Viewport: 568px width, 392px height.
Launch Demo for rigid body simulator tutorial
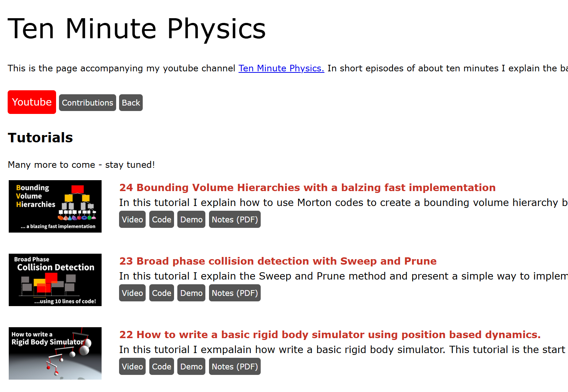(x=191, y=367)
